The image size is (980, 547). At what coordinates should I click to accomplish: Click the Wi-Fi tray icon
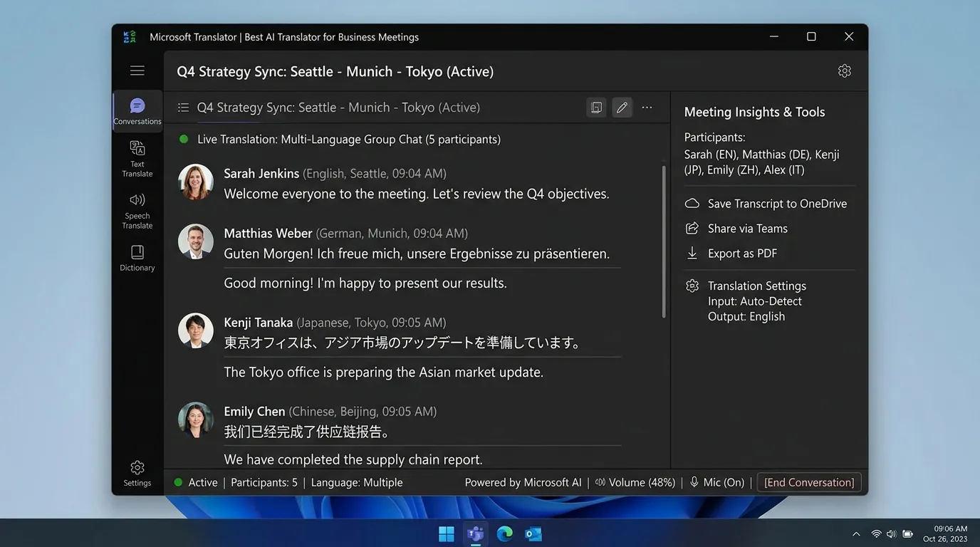[876, 534]
